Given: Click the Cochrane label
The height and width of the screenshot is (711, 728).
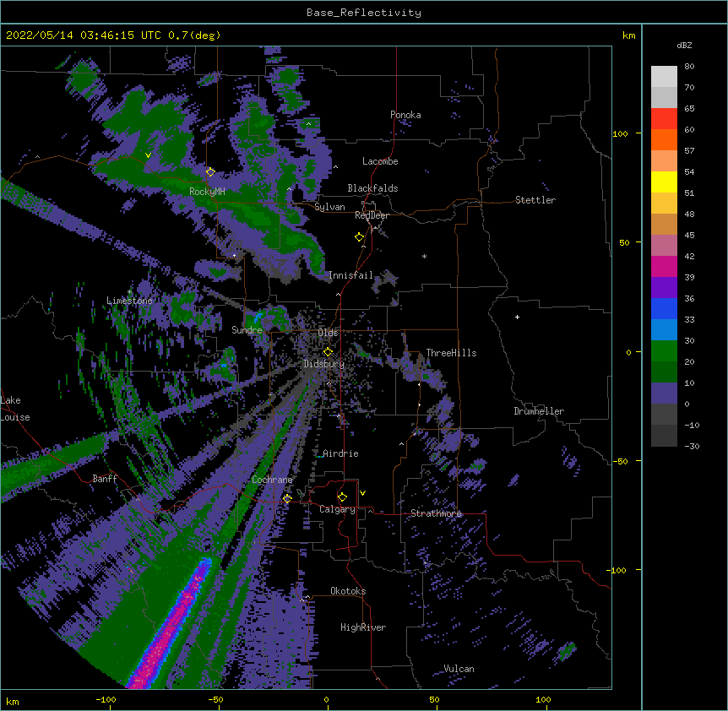Looking at the screenshot, I should point(272,480).
